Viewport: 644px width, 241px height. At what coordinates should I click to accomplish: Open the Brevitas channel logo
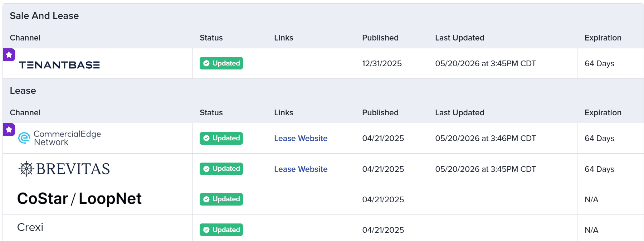tap(64, 169)
